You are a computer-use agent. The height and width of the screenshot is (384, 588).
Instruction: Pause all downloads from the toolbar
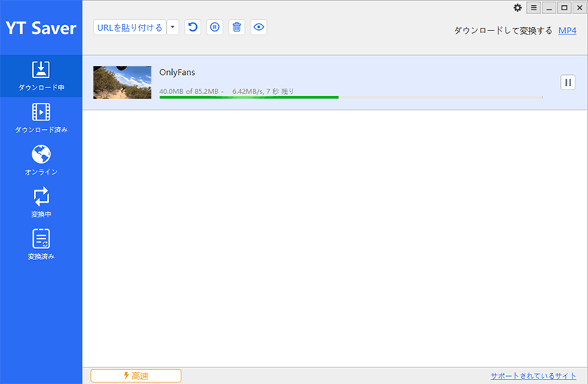[x=215, y=27]
